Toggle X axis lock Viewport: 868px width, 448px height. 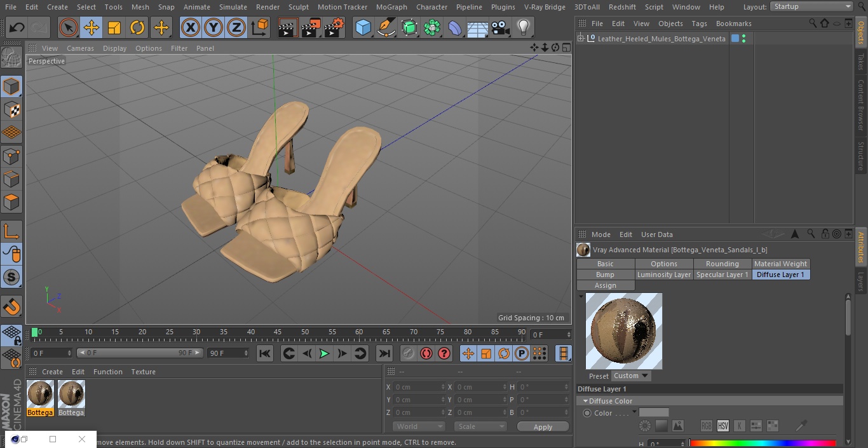(191, 27)
